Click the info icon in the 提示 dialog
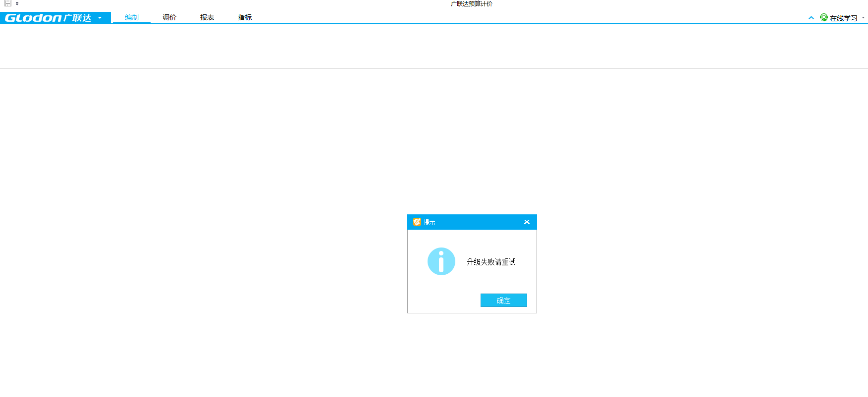This screenshot has width=868, height=397. click(441, 261)
